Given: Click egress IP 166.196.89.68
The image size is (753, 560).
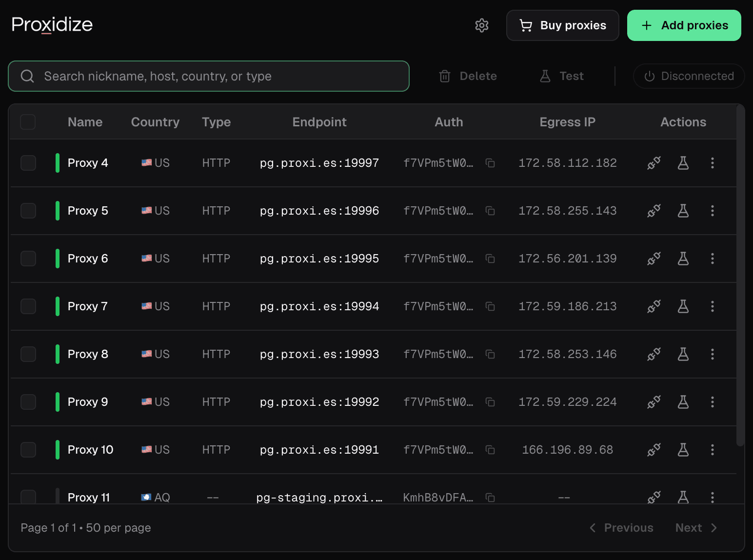Looking at the screenshot, I should [568, 450].
